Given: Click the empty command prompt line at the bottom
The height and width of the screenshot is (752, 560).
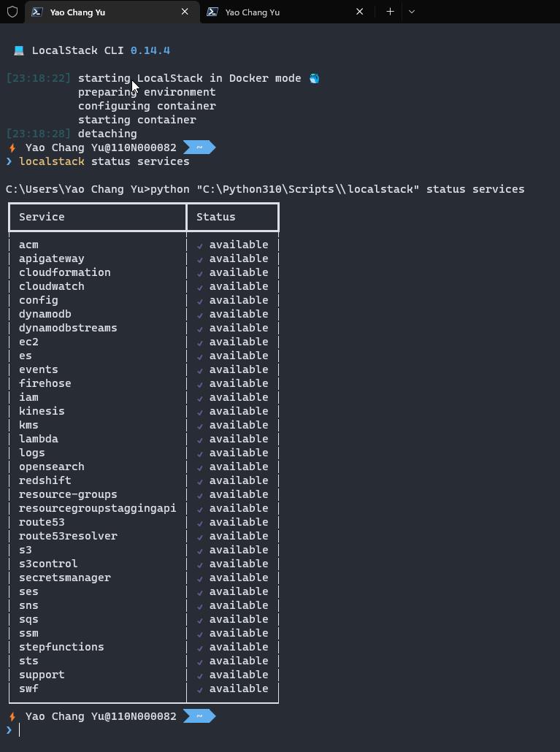Looking at the screenshot, I should point(146,730).
